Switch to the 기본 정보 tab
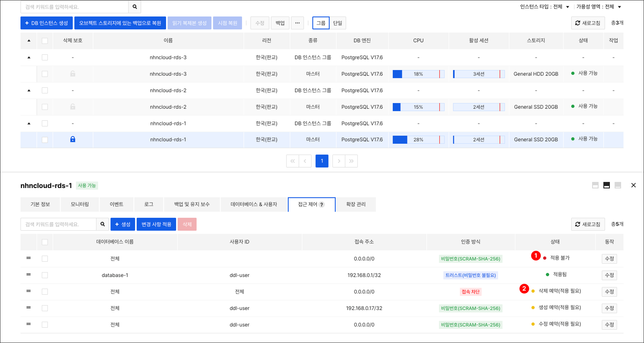The width and height of the screenshot is (644, 343). [x=40, y=205]
